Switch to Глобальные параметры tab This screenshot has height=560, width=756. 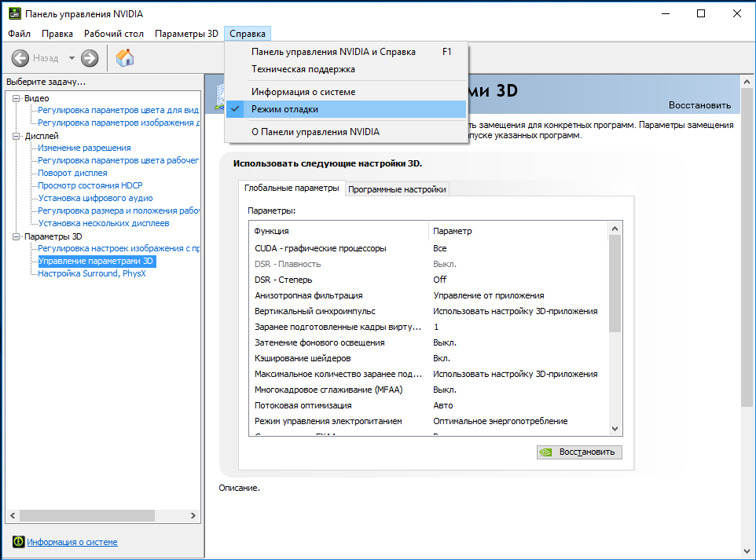(292, 188)
